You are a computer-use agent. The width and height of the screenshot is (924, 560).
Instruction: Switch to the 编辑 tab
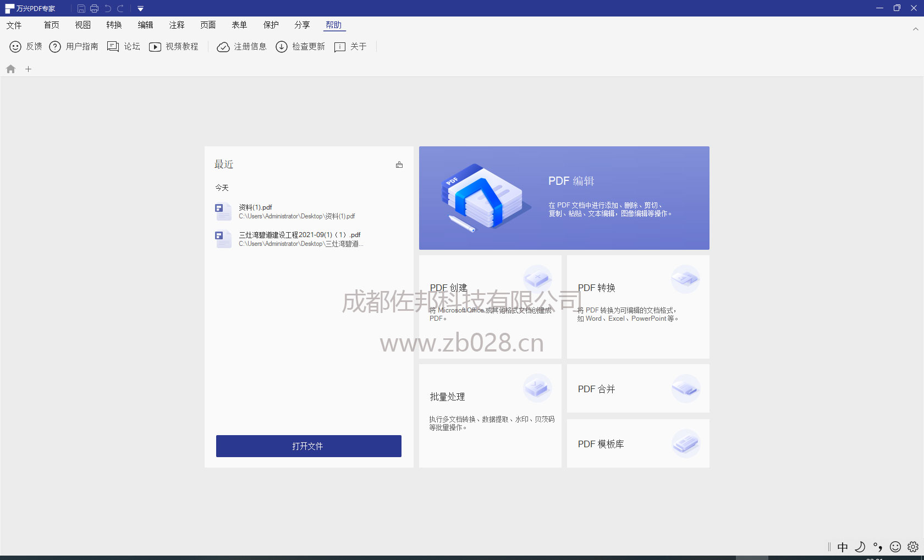pyautogui.click(x=145, y=25)
